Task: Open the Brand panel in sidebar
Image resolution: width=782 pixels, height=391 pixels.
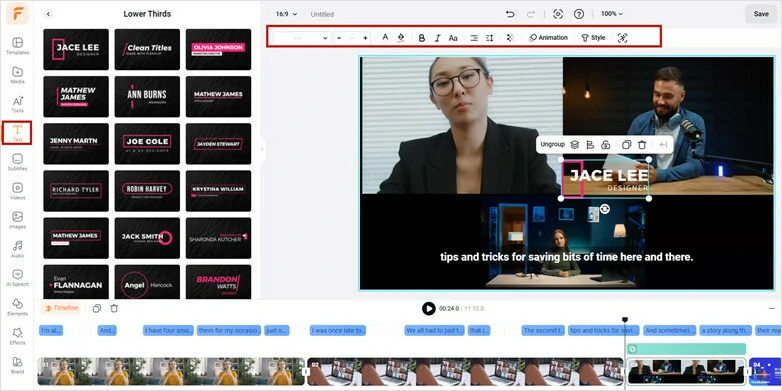Action: tap(17, 365)
